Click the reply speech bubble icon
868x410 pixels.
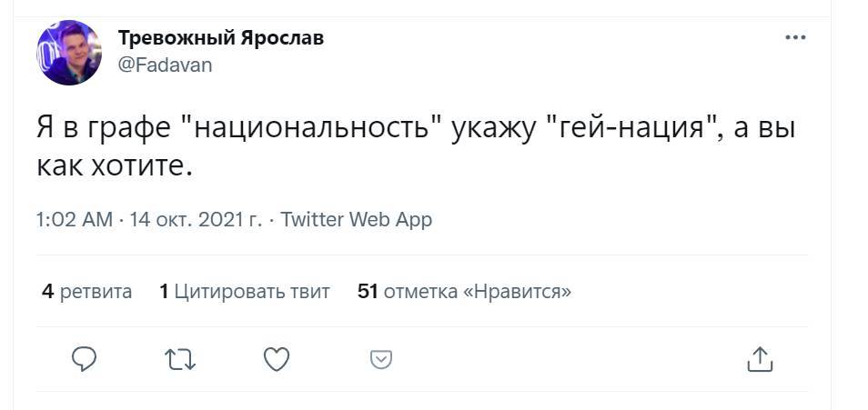(84, 360)
